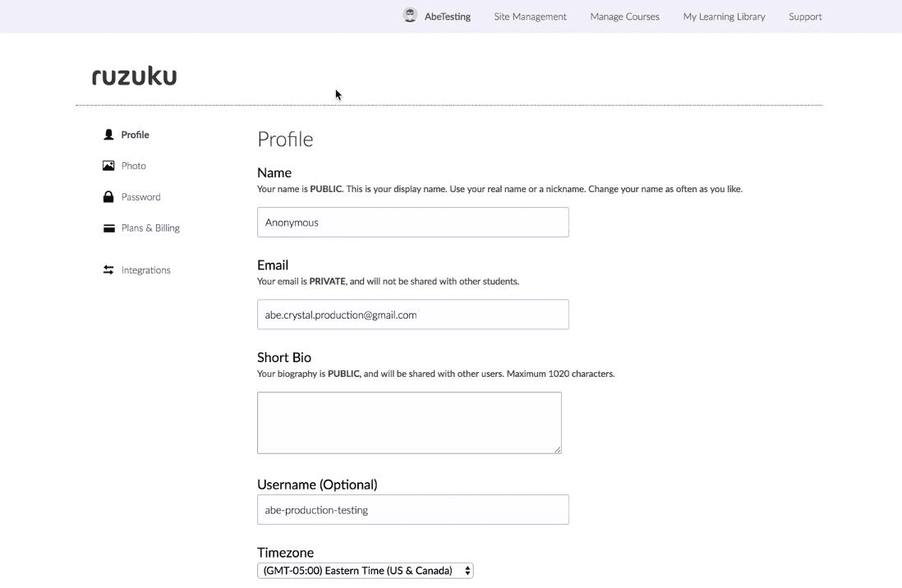Click the Name field containing Anonymous
Image resolution: width=902 pixels, height=588 pixels.
pos(412,223)
